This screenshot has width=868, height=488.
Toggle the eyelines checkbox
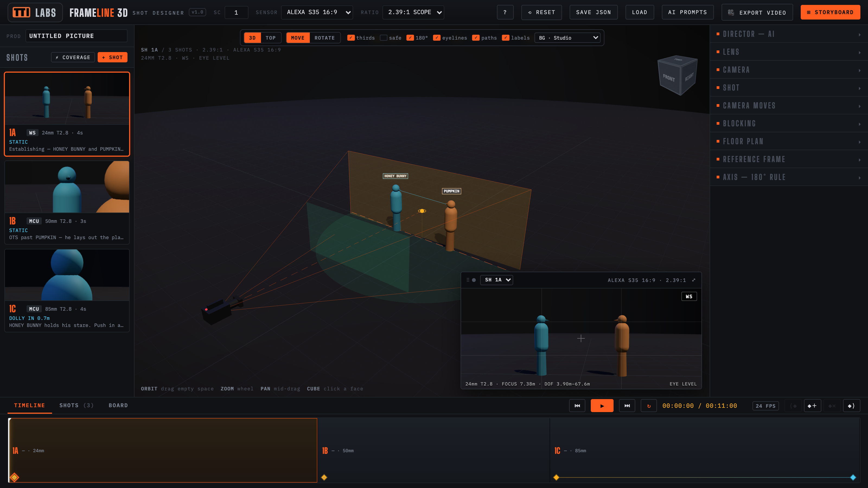coord(437,38)
